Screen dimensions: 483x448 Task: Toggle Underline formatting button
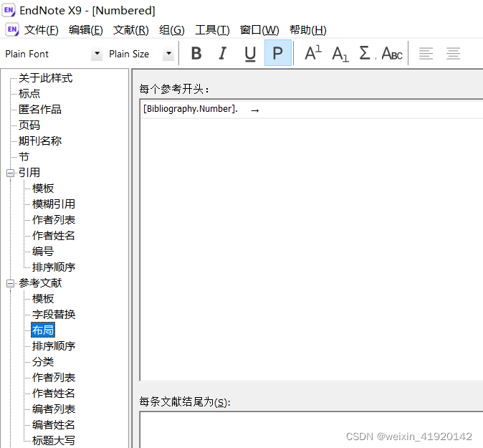click(250, 53)
